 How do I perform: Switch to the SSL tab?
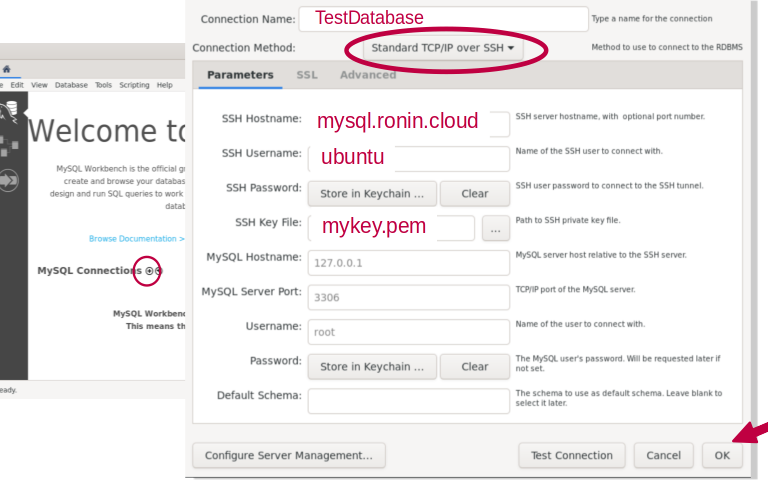pos(307,75)
